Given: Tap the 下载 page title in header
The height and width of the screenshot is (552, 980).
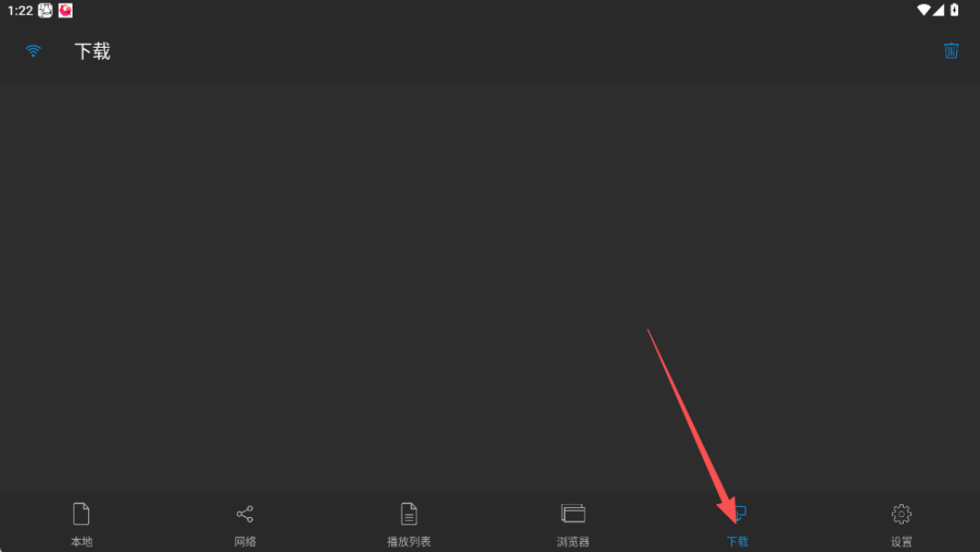Looking at the screenshot, I should coord(93,52).
